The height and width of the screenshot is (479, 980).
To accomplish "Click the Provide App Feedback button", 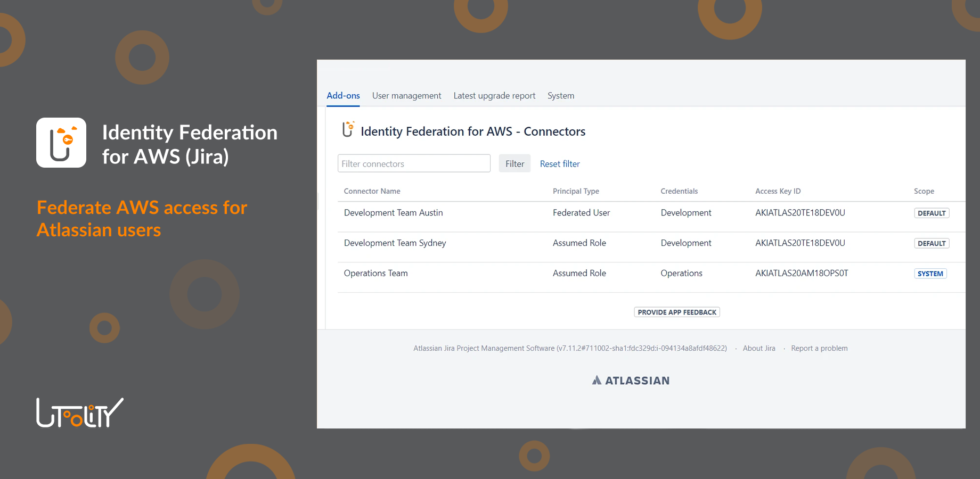I will coord(676,312).
